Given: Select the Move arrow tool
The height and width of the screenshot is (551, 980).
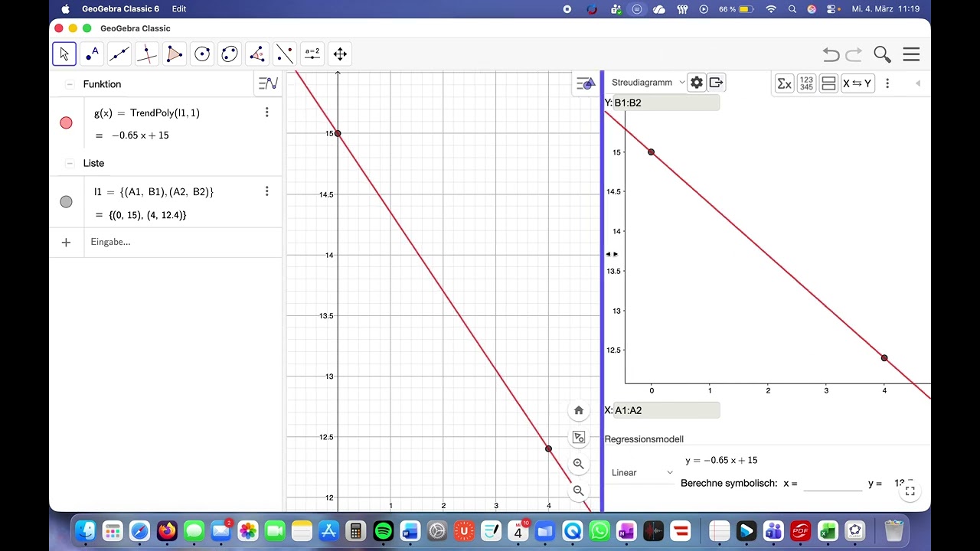Looking at the screenshot, I should pos(64,54).
